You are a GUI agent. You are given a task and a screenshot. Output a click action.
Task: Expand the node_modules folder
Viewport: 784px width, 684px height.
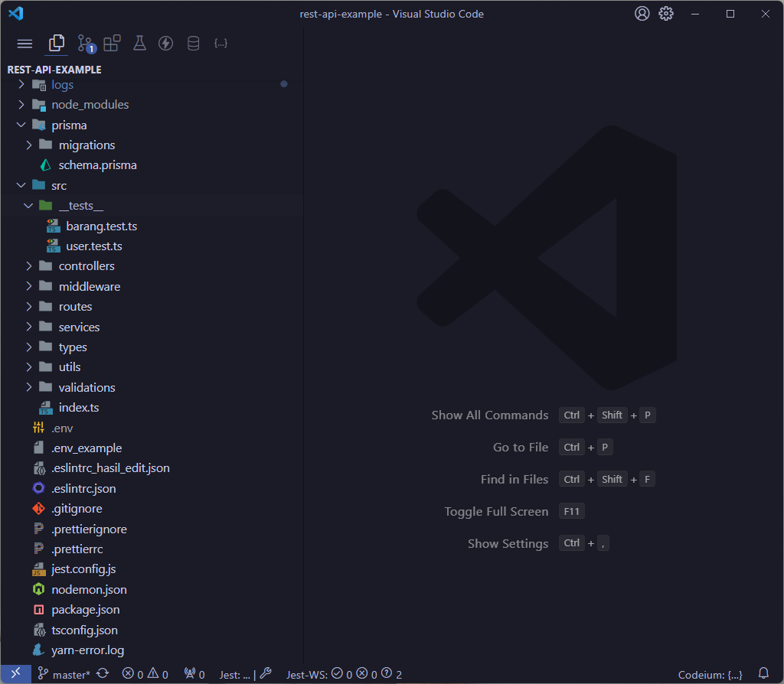pos(152,104)
